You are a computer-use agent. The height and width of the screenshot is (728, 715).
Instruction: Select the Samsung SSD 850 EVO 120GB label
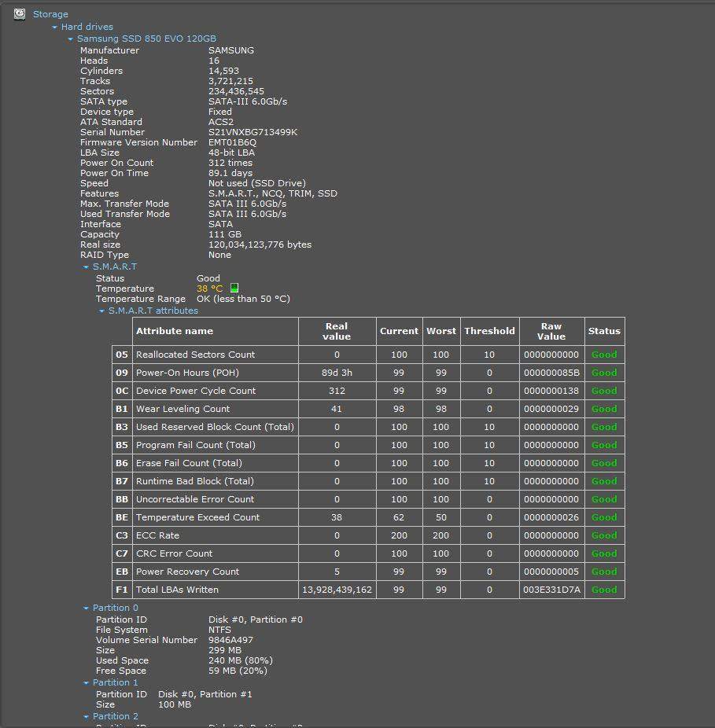(x=147, y=39)
